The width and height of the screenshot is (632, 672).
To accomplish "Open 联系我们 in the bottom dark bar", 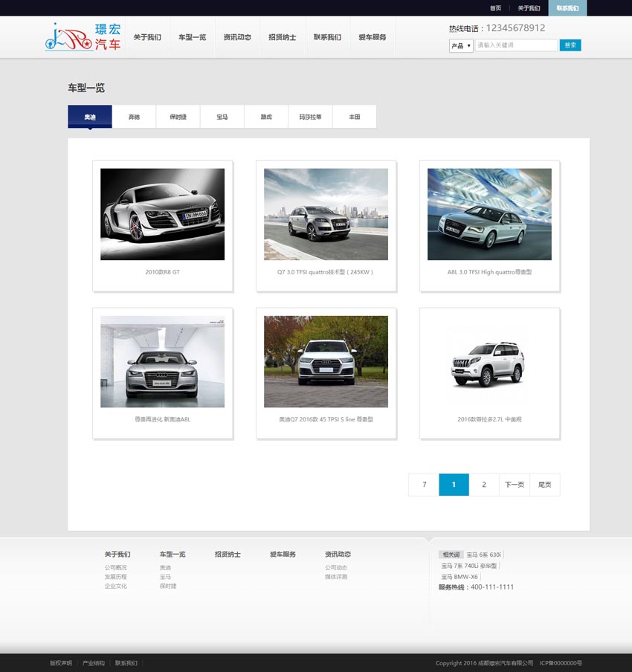I will 126,663.
